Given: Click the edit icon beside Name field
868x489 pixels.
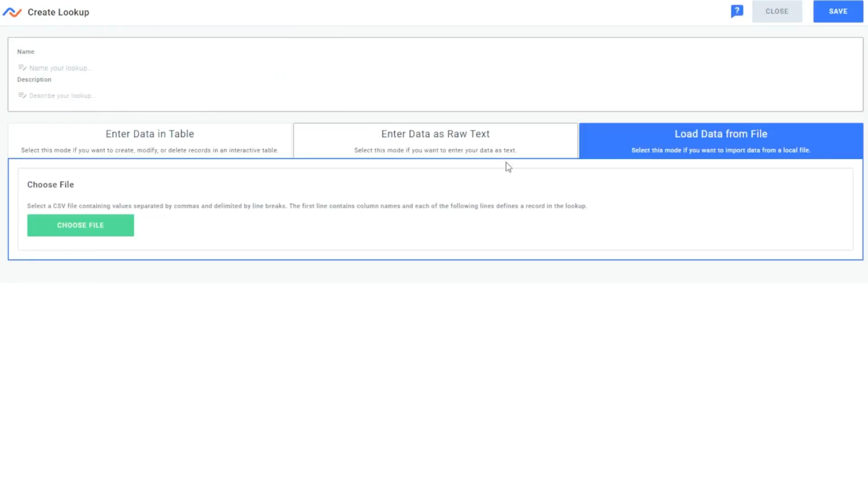Looking at the screenshot, I should [x=22, y=68].
